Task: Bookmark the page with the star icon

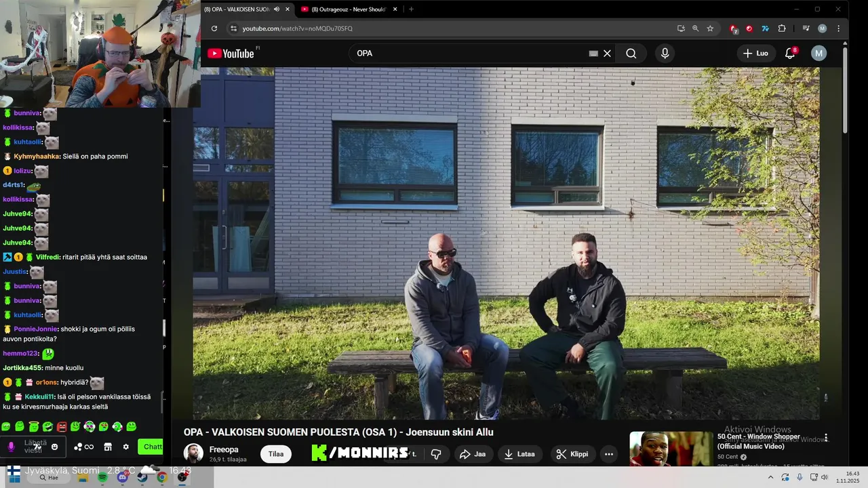Action: pyautogui.click(x=710, y=28)
